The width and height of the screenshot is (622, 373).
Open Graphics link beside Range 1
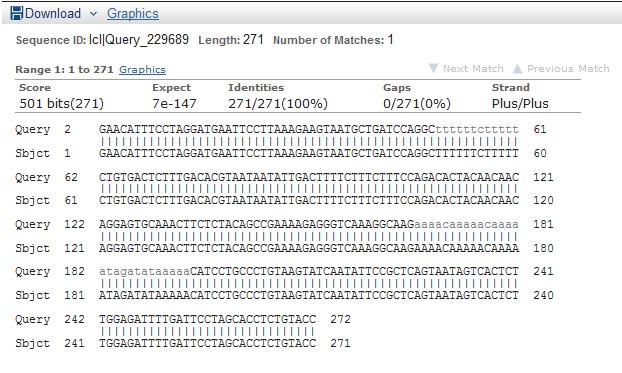[142, 69]
